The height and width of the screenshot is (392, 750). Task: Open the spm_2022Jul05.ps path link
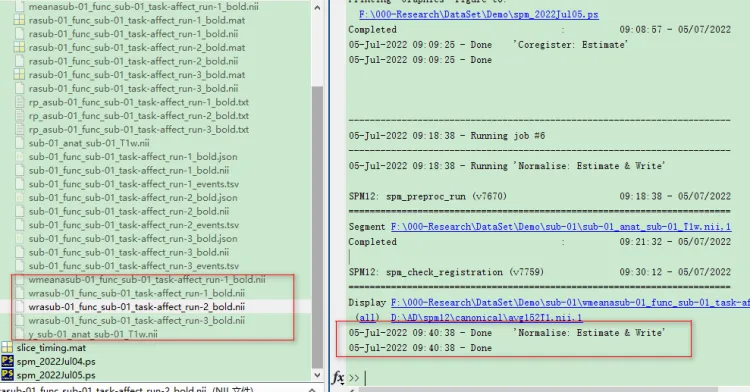[x=479, y=14]
